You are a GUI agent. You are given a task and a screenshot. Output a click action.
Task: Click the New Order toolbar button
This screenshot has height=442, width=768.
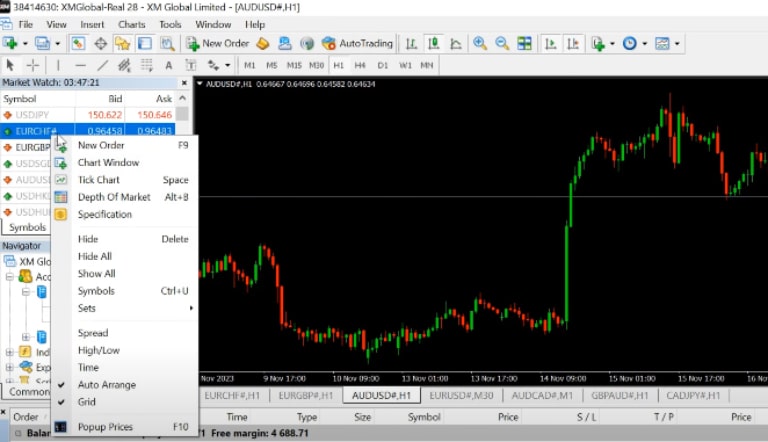point(217,44)
